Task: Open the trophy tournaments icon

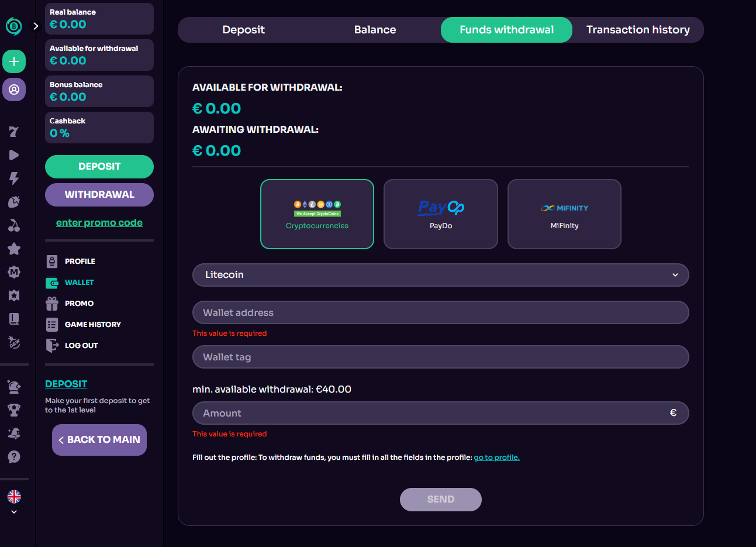Action: pos(14,410)
